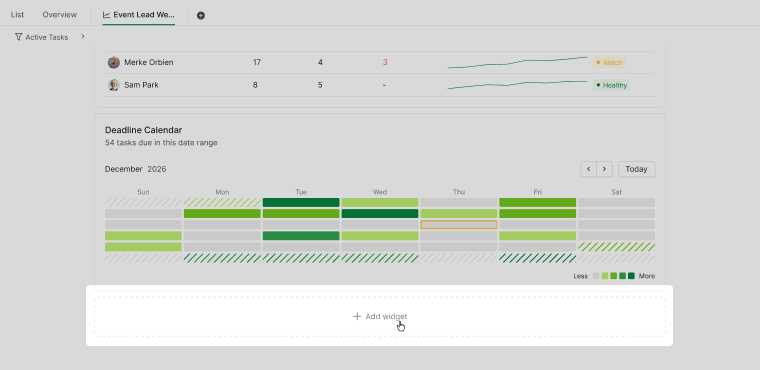
Task: Click the red 3 in Merke Orbien's row
Action: click(385, 63)
